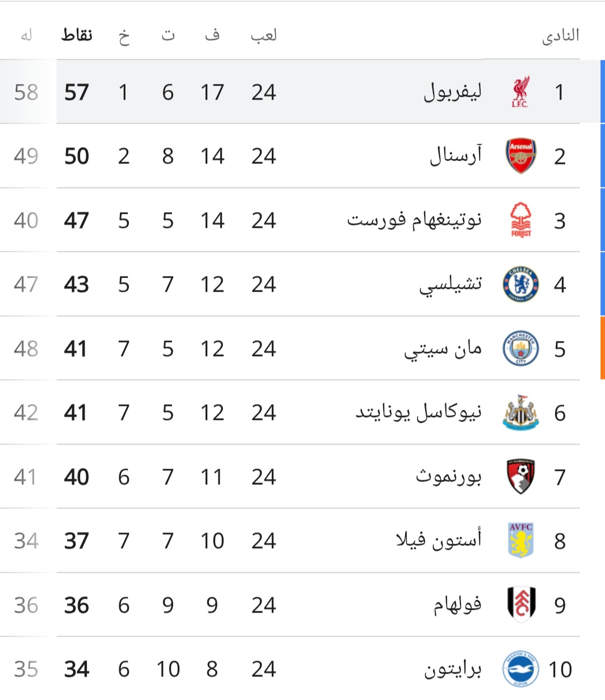Click the النادي club column header
Image resolution: width=605 pixels, height=700 pixels.
(560, 36)
